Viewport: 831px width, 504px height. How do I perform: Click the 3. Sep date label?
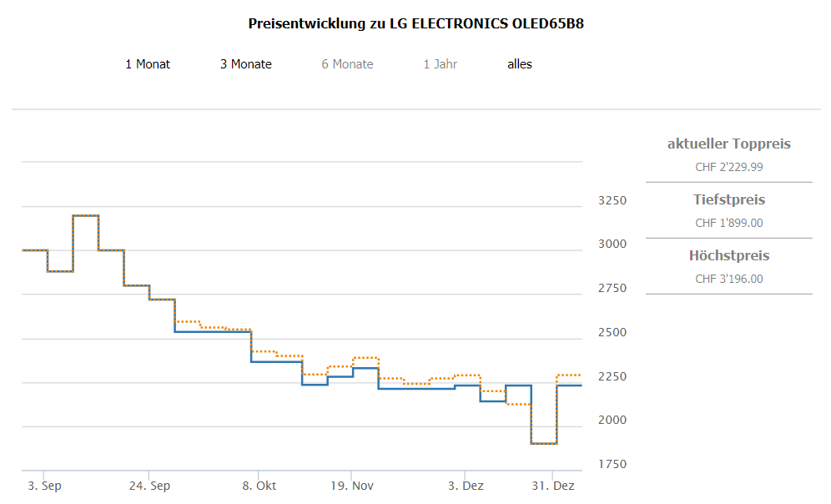[x=44, y=486]
